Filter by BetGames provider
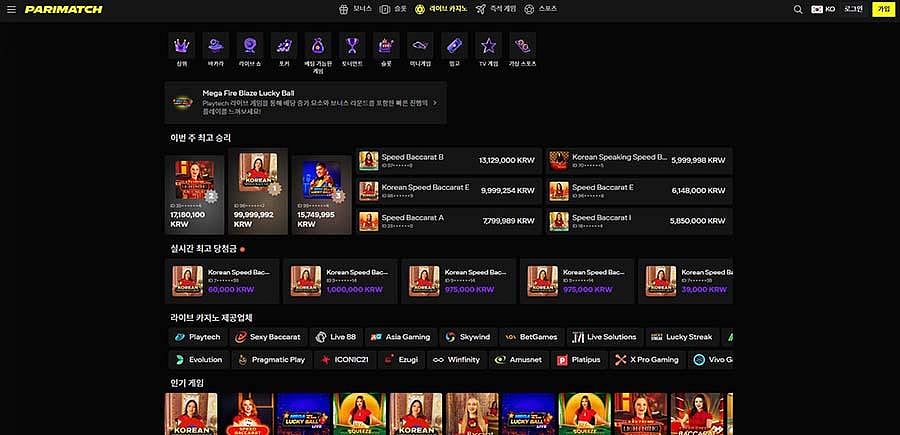Screen dimensions: 900x435 [532, 337]
